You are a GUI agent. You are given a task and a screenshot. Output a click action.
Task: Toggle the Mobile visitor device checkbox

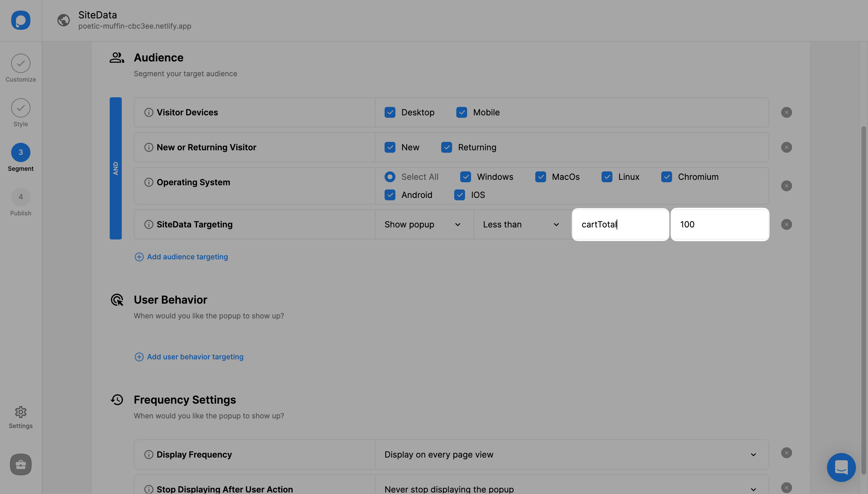tap(461, 112)
